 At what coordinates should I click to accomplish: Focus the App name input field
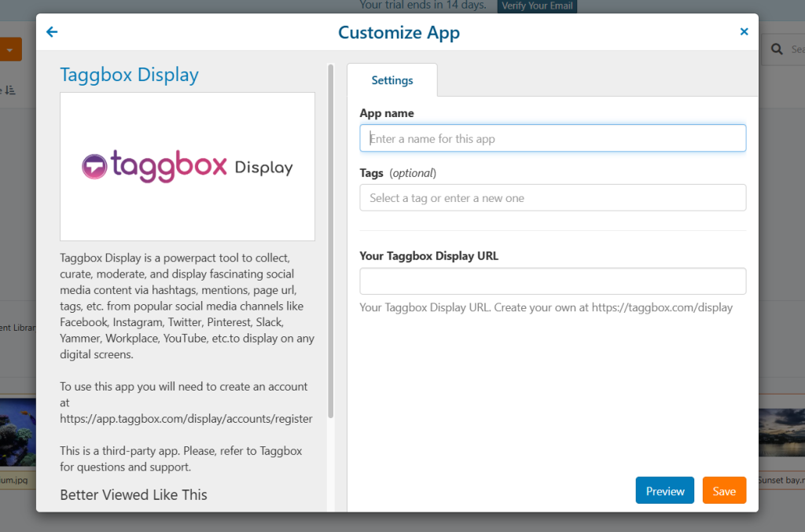pos(553,138)
